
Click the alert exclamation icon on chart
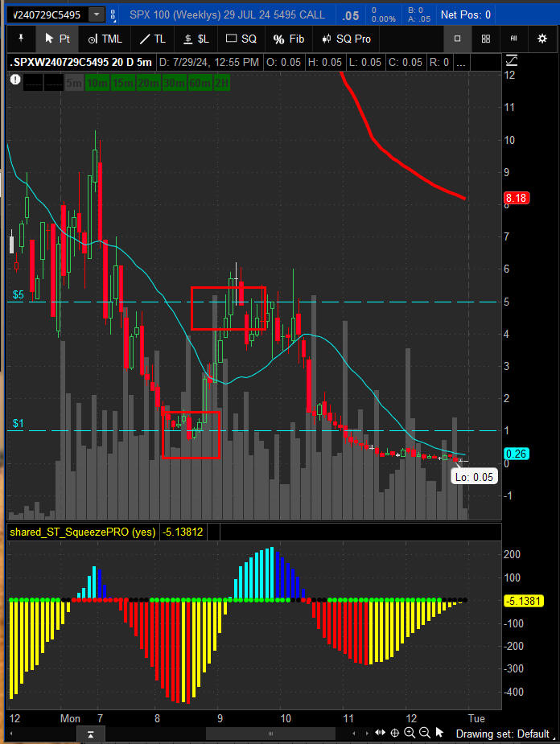pyautogui.click(x=15, y=80)
